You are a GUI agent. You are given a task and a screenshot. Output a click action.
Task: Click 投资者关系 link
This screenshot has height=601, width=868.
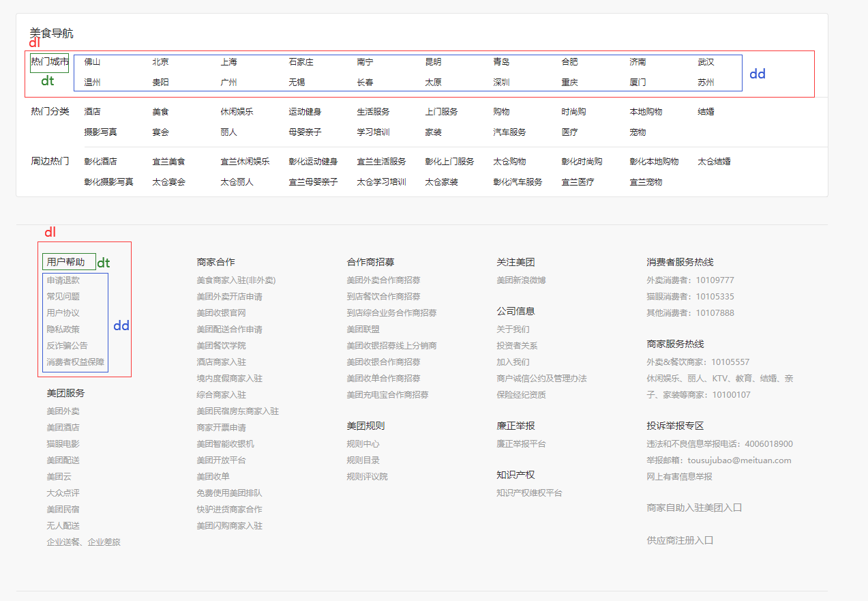point(517,346)
